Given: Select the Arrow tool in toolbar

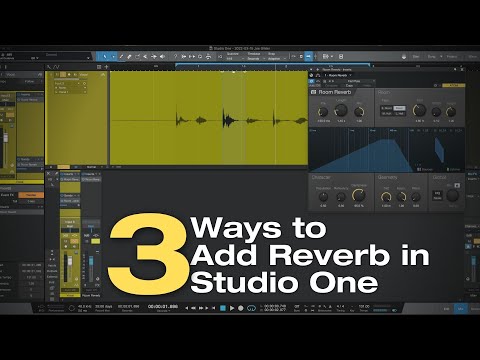Looking at the screenshot, I should click(x=105, y=57).
